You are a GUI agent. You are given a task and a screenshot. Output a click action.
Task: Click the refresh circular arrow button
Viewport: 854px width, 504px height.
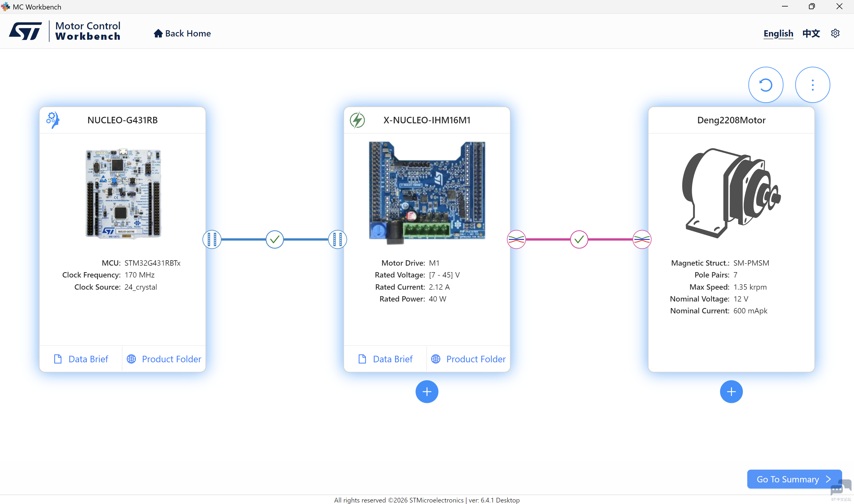[x=766, y=85]
